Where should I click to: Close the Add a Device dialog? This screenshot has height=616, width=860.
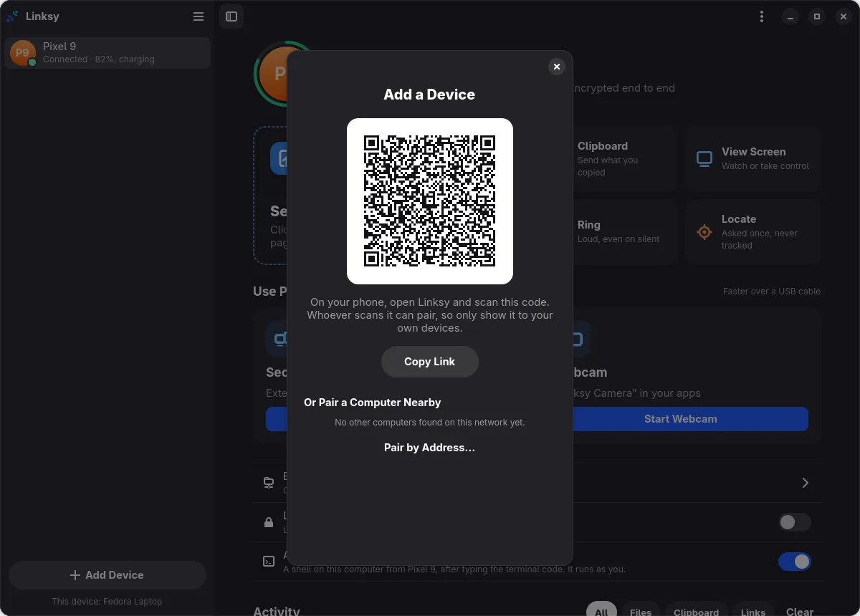557,67
